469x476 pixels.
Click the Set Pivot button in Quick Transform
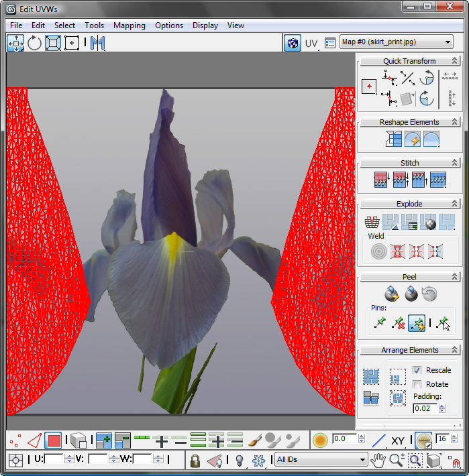click(369, 86)
